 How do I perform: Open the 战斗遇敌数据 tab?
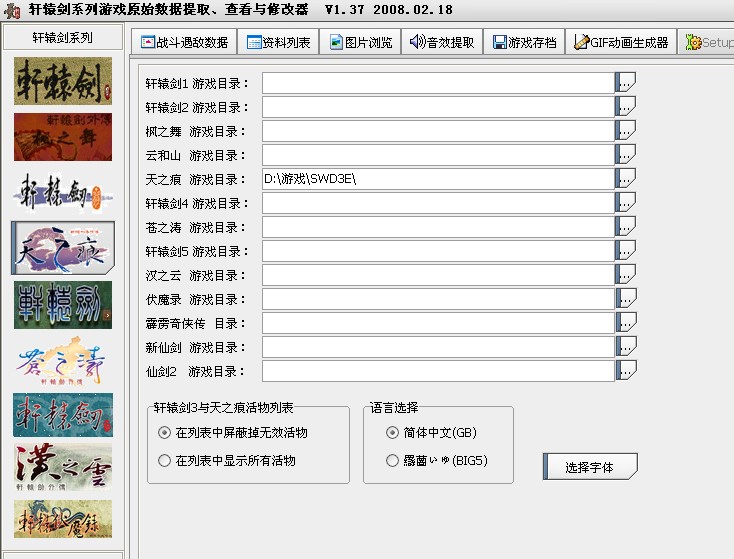[x=184, y=42]
